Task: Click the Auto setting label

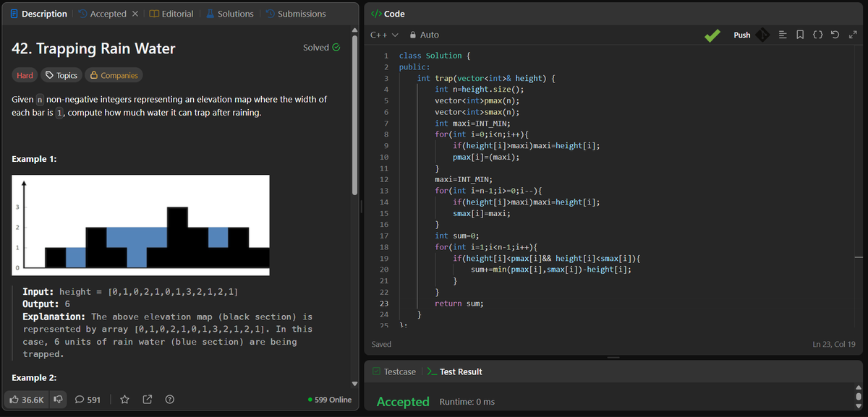Action: 430,35
